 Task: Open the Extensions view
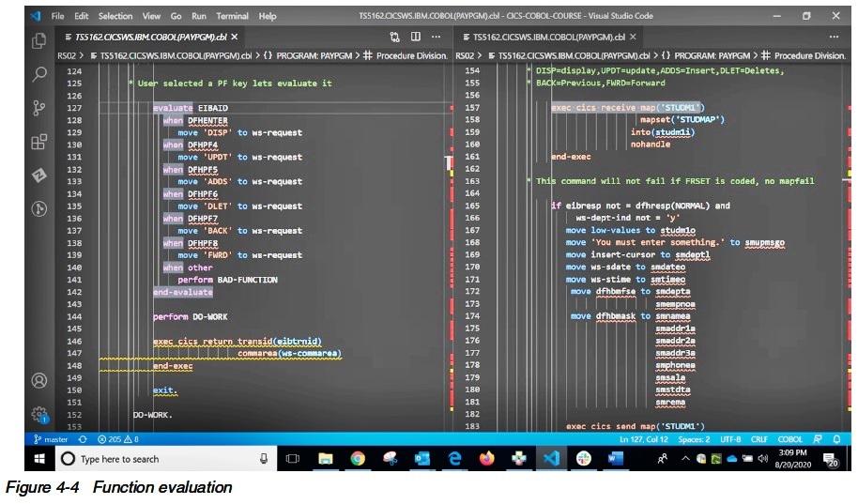[39, 142]
